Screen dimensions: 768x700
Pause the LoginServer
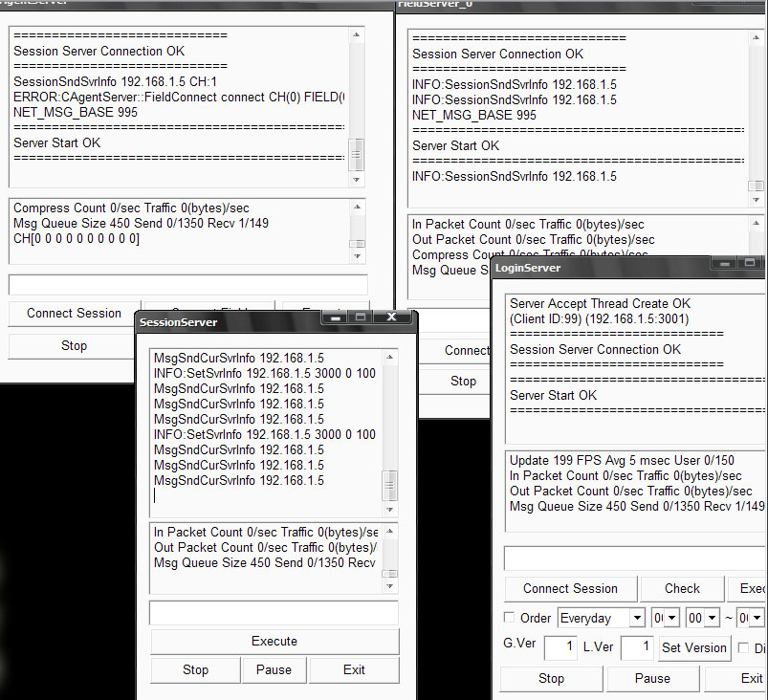click(652, 678)
